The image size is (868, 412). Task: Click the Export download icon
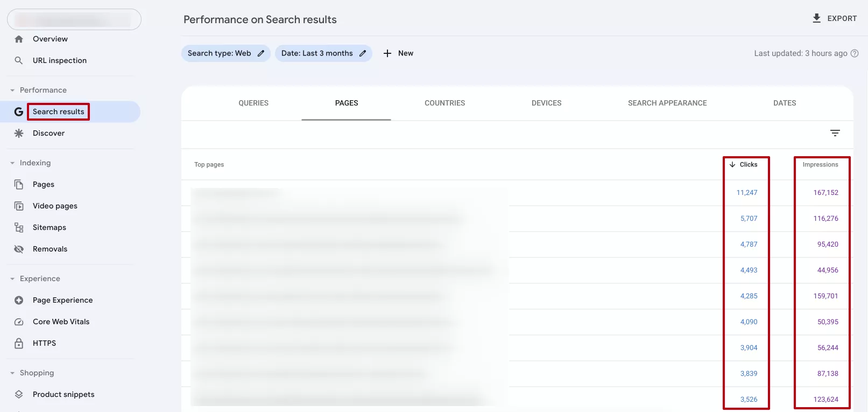(817, 18)
